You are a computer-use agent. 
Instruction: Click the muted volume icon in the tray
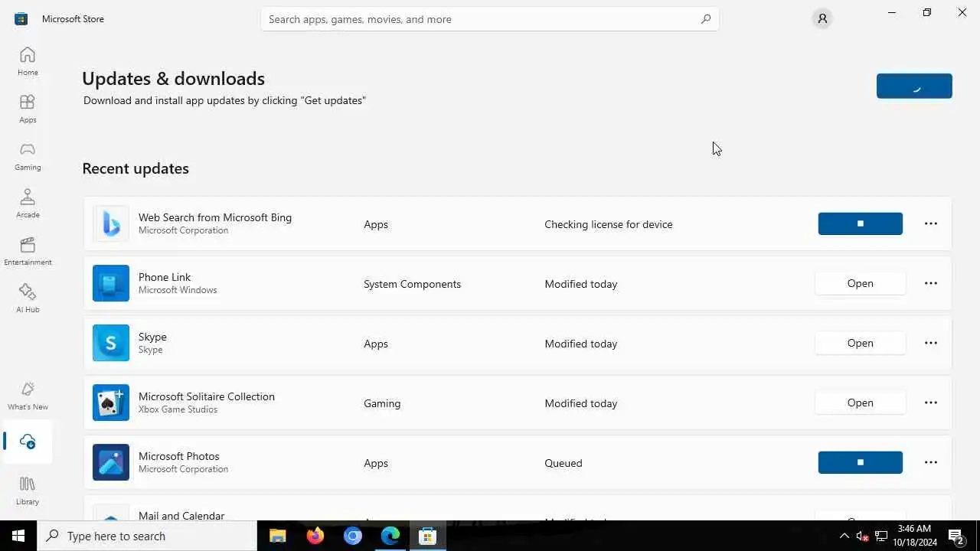(862, 536)
